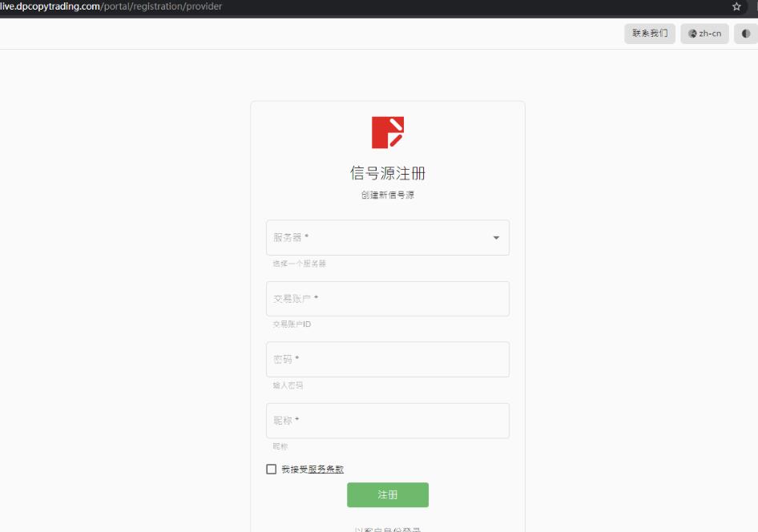Follow the partially visible 以客户身份登录 link
Image resolution: width=758 pixels, height=532 pixels.
[388, 530]
